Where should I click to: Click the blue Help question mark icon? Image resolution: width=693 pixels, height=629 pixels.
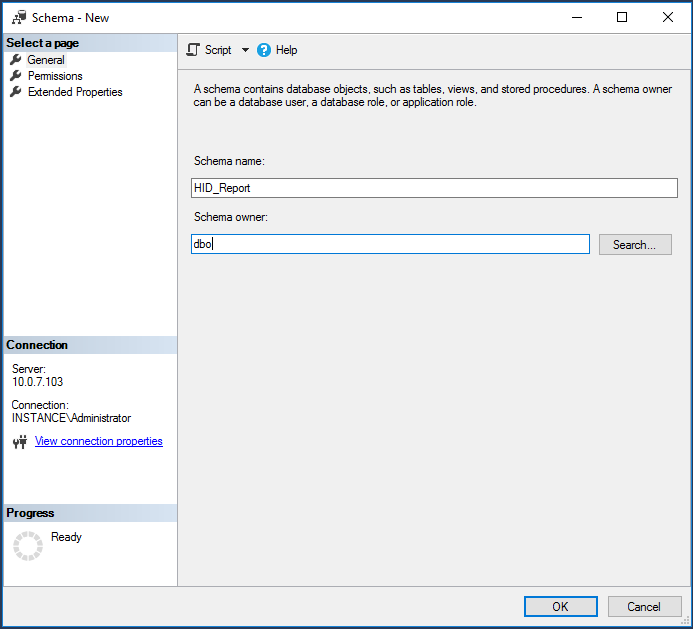tap(264, 50)
